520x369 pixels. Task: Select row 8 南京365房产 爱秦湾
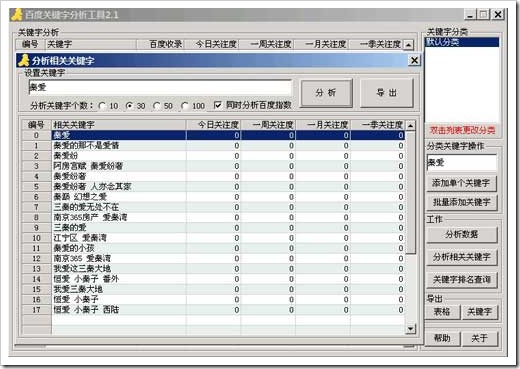(213, 218)
